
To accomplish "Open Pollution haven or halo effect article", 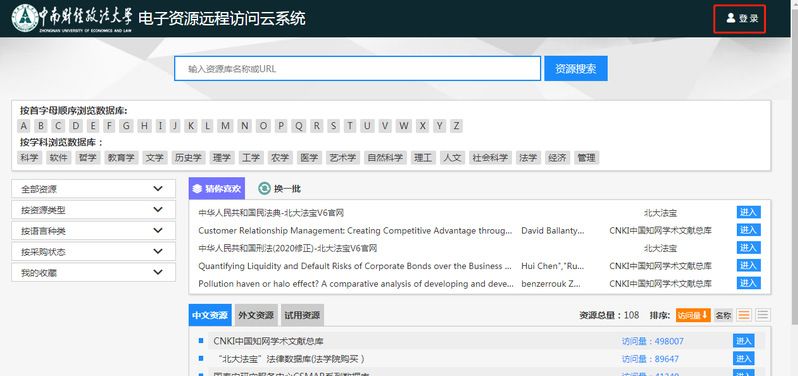I will pos(355,283).
